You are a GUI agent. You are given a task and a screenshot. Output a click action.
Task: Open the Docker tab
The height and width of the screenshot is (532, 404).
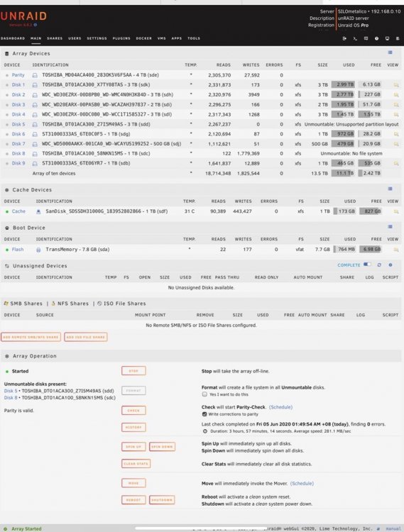click(x=144, y=38)
